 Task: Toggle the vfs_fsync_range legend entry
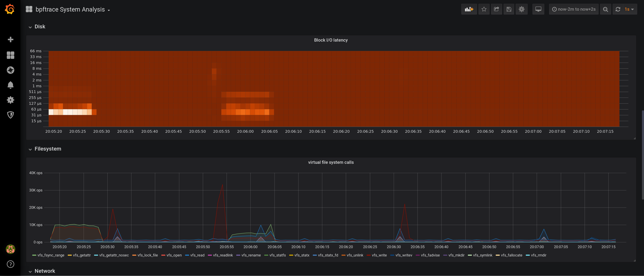pos(51,255)
